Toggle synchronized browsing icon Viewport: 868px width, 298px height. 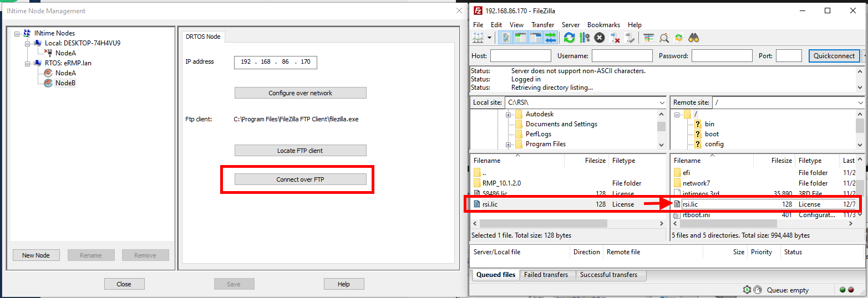pyautogui.click(x=679, y=38)
